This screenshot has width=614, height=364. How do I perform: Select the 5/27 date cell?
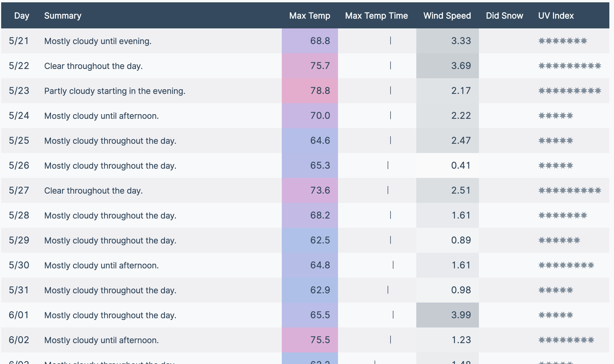pyautogui.click(x=19, y=190)
